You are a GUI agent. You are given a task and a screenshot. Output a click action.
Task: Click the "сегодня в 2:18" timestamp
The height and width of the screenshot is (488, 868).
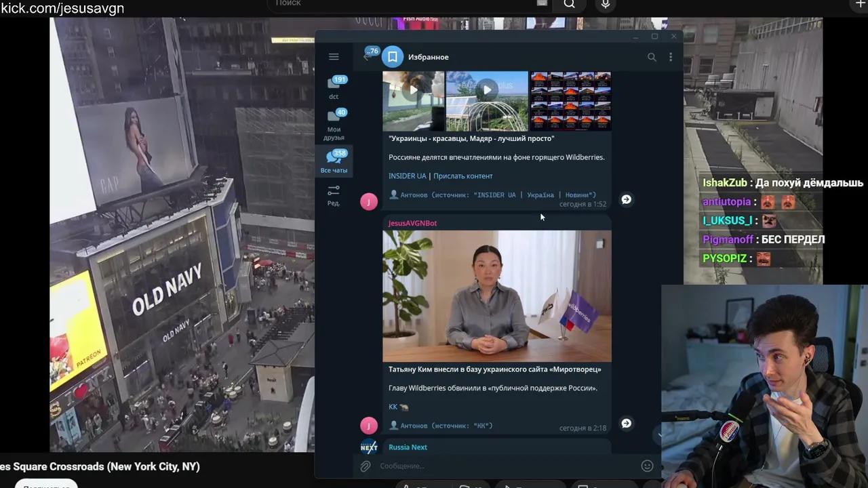(x=583, y=428)
